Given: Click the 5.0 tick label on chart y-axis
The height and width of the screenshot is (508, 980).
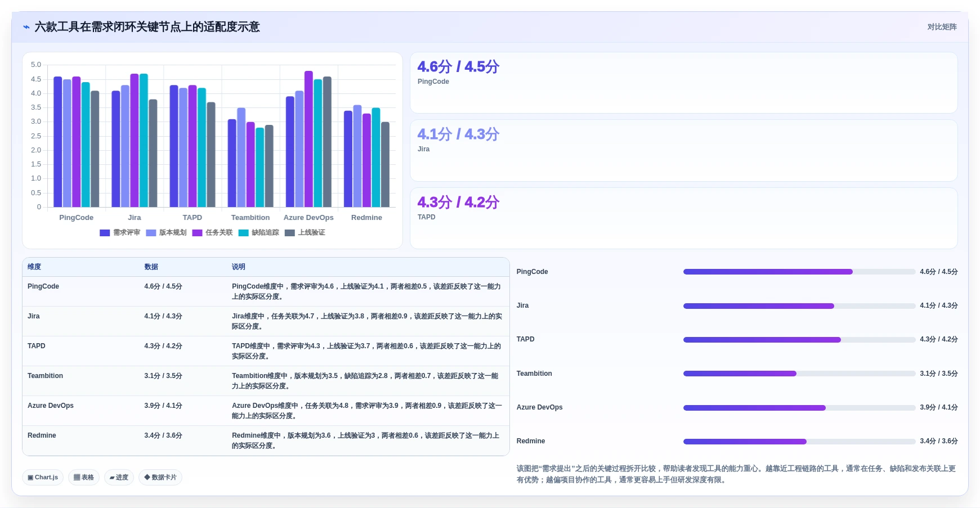Looking at the screenshot, I should click(x=36, y=65).
